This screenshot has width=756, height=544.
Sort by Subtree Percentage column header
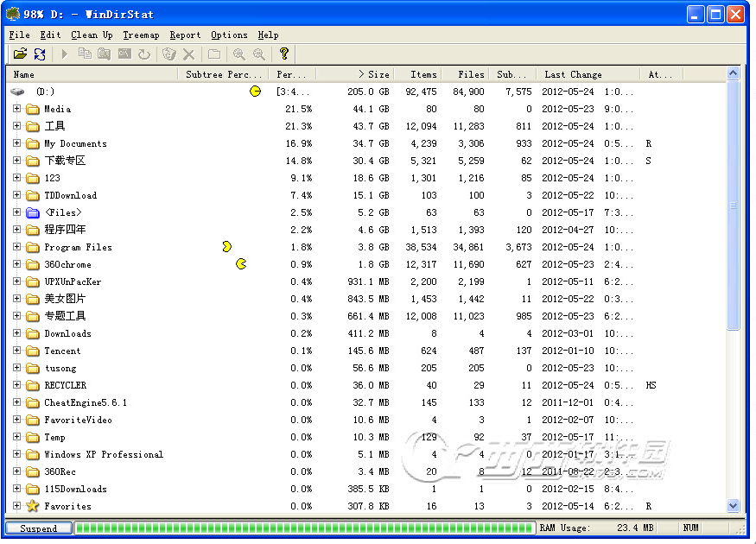[223, 74]
